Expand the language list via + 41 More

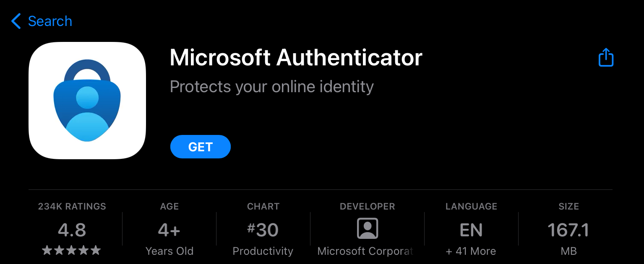[x=471, y=251]
